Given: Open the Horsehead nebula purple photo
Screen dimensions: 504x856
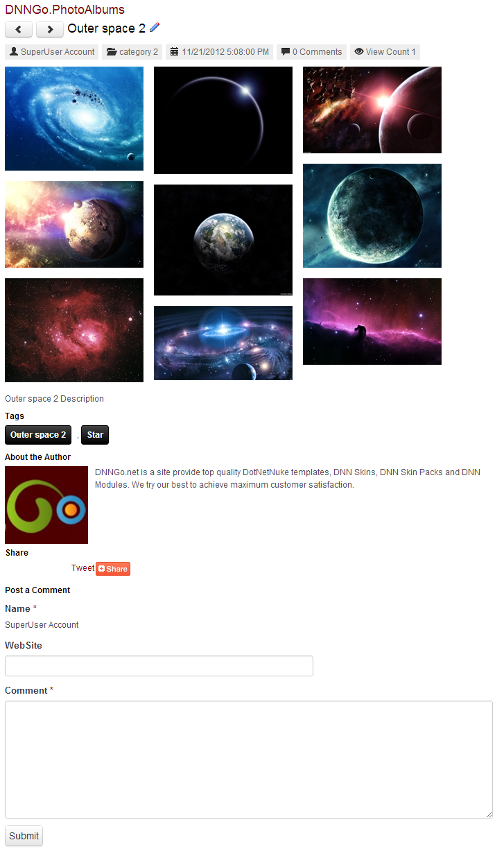Looking at the screenshot, I should pyautogui.click(x=372, y=321).
